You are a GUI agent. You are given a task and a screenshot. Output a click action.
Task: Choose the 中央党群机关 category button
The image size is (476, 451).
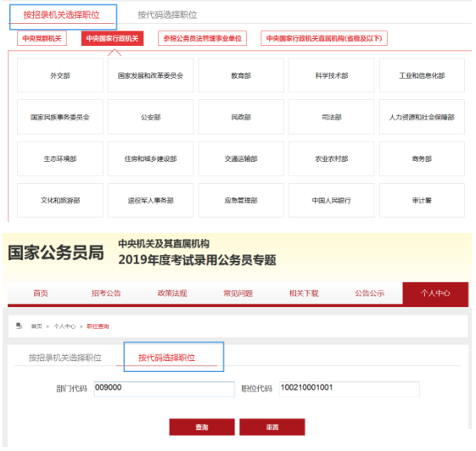tap(42, 38)
